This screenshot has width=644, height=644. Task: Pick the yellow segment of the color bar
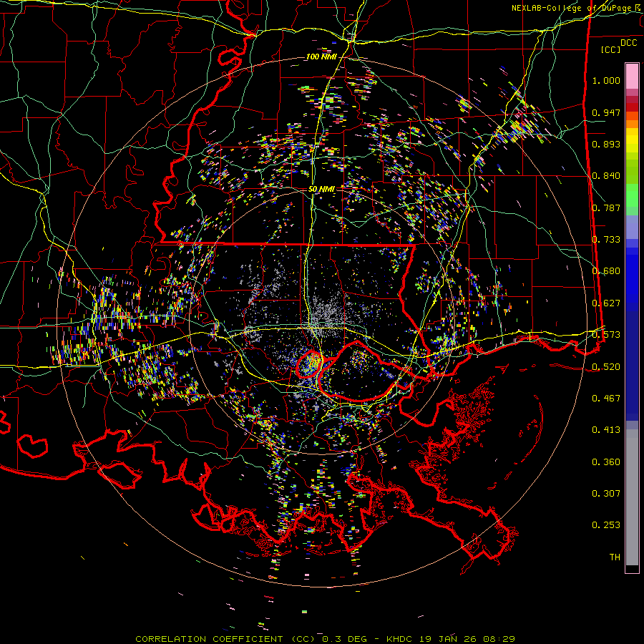[x=632, y=140]
